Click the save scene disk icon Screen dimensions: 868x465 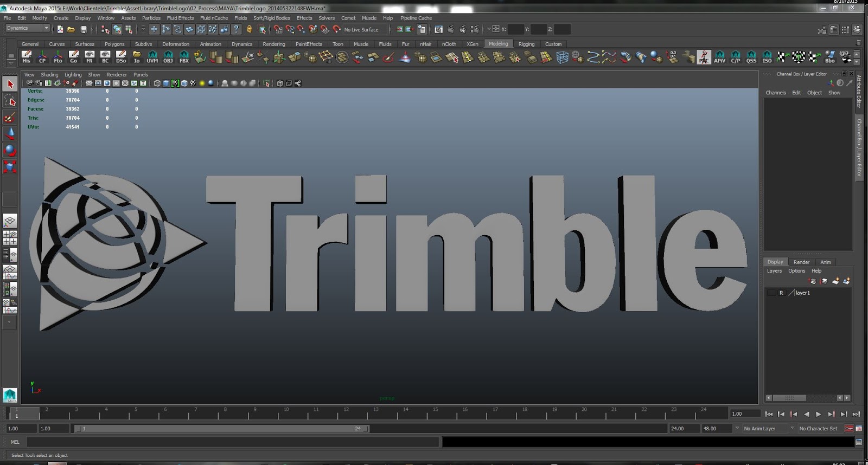84,29
